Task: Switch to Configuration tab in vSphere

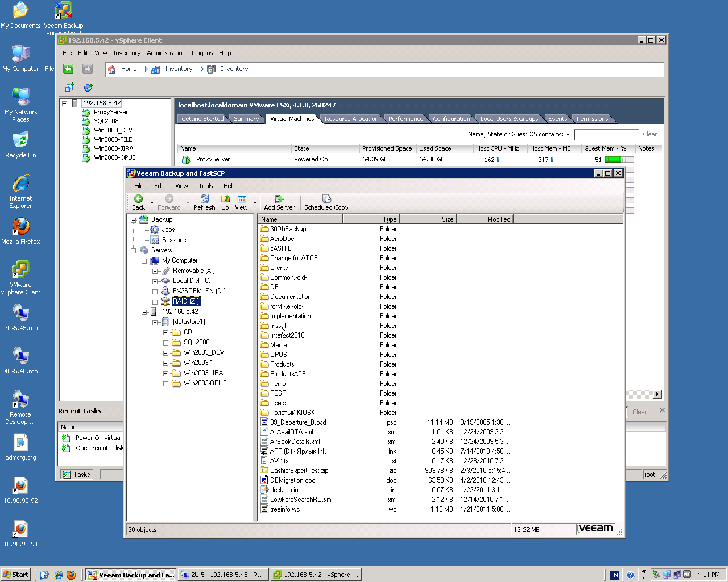Action: pyautogui.click(x=452, y=119)
